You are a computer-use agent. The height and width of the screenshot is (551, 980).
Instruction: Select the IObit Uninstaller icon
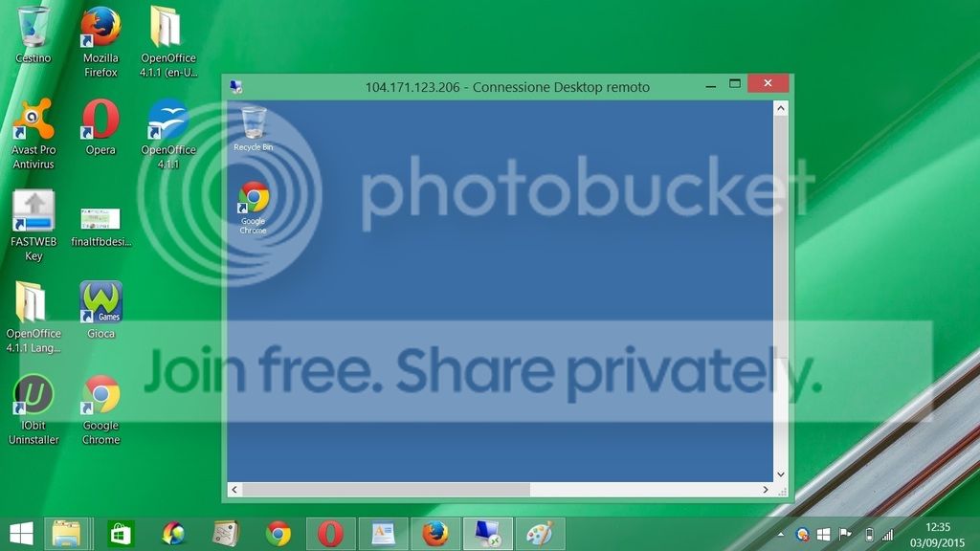tap(33, 409)
